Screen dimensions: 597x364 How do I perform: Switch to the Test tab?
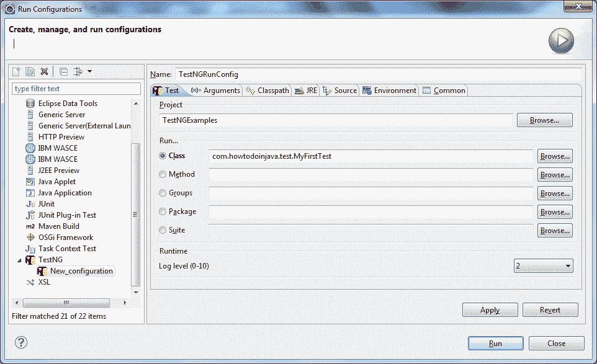166,91
